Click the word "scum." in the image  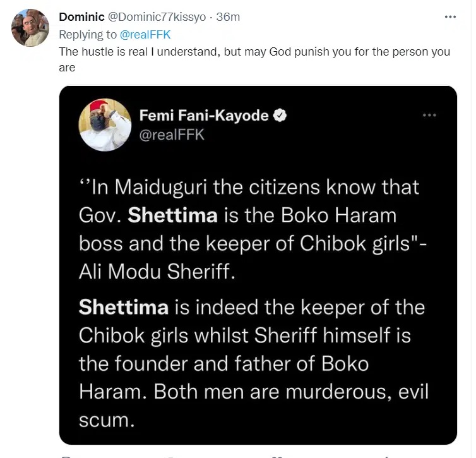107,419
